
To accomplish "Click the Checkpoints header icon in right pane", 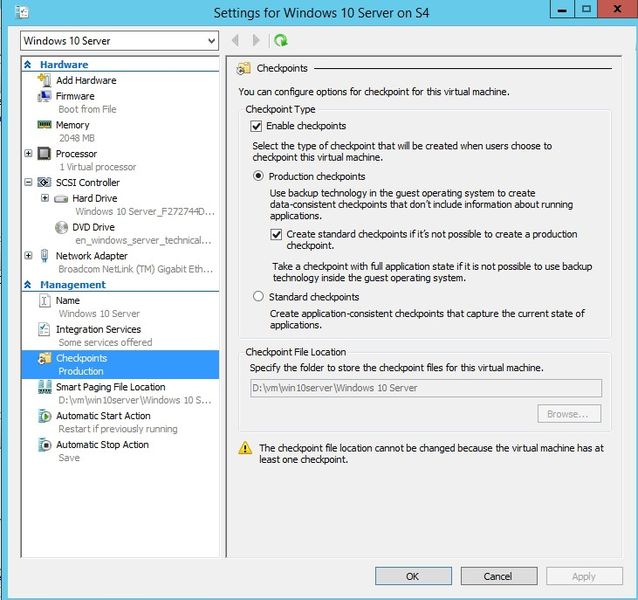I will (x=243, y=69).
